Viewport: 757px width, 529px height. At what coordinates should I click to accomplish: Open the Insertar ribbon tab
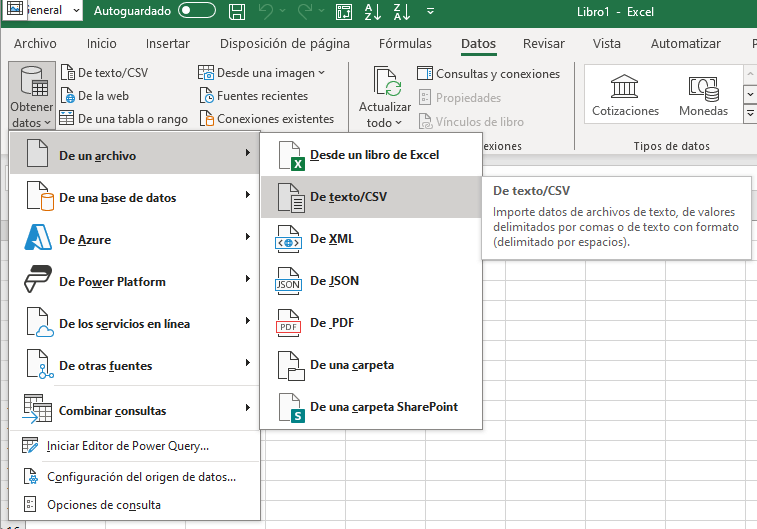click(x=167, y=44)
